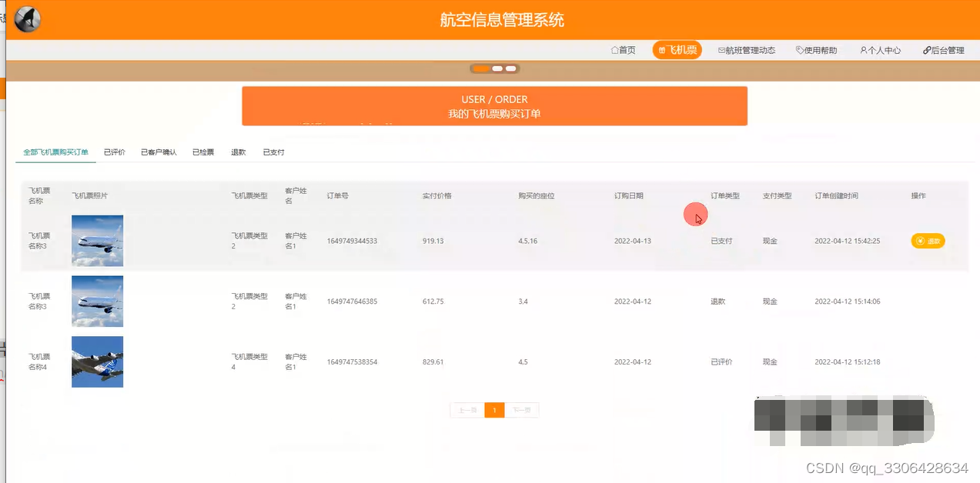This screenshot has height=483, width=980.
Task: Click the 退款 button on the first order
Action: (928, 241)
